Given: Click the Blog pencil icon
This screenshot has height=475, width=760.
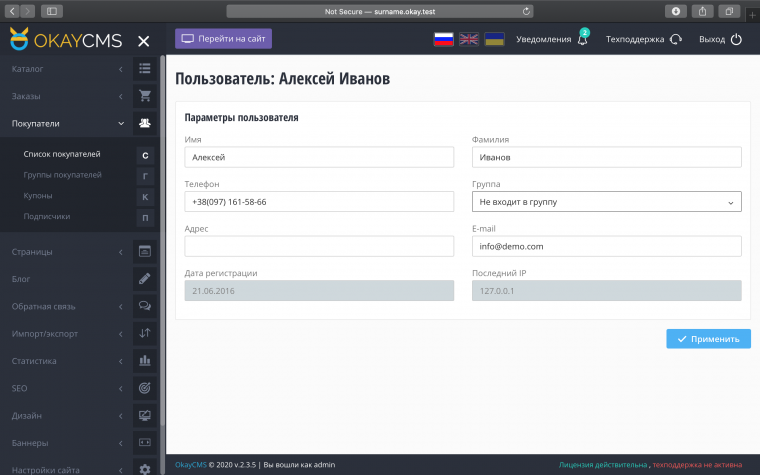Looking at the screenshot, I should tap(145, 279).
